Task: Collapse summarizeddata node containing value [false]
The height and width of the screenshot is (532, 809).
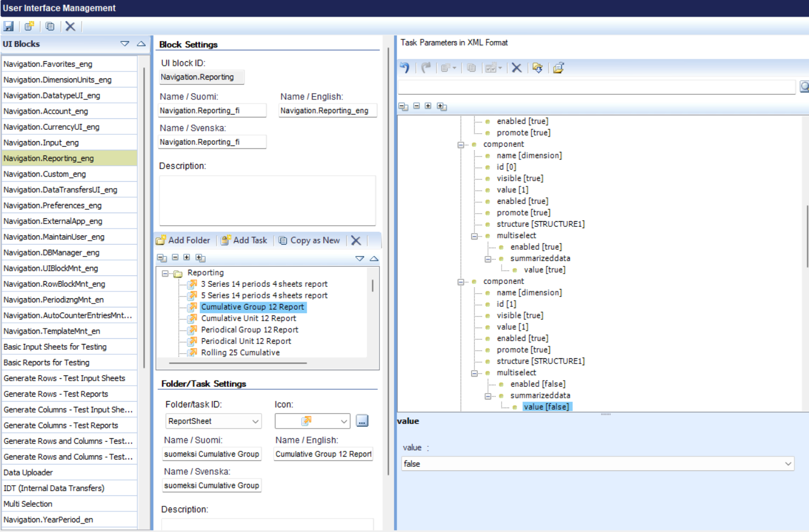Action: (488, 396)
